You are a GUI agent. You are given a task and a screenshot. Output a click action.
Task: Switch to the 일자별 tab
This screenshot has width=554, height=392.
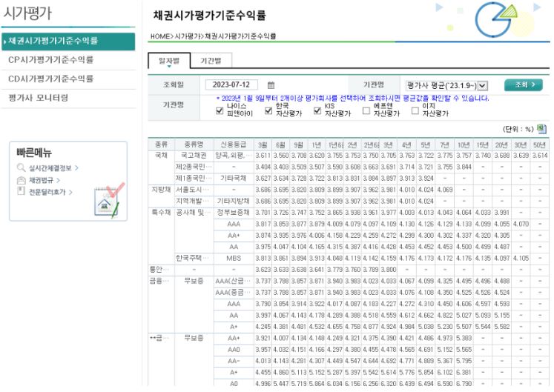click(169, 61)
